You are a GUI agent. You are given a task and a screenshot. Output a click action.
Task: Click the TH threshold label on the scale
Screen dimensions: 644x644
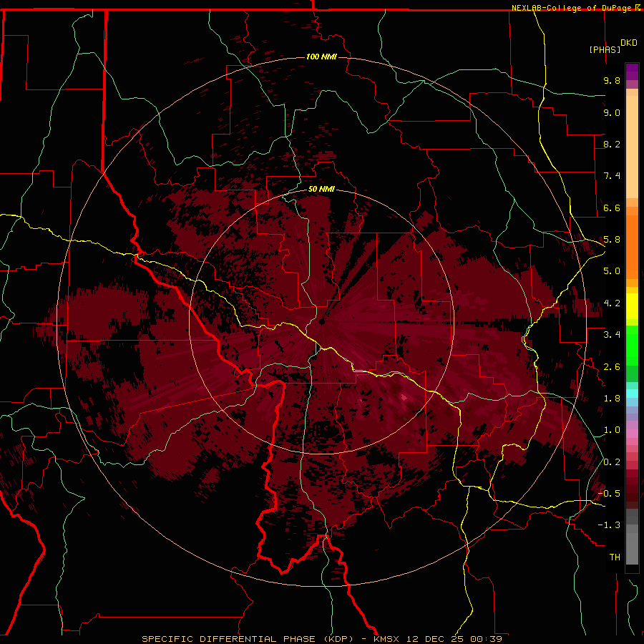pos(615,557)
